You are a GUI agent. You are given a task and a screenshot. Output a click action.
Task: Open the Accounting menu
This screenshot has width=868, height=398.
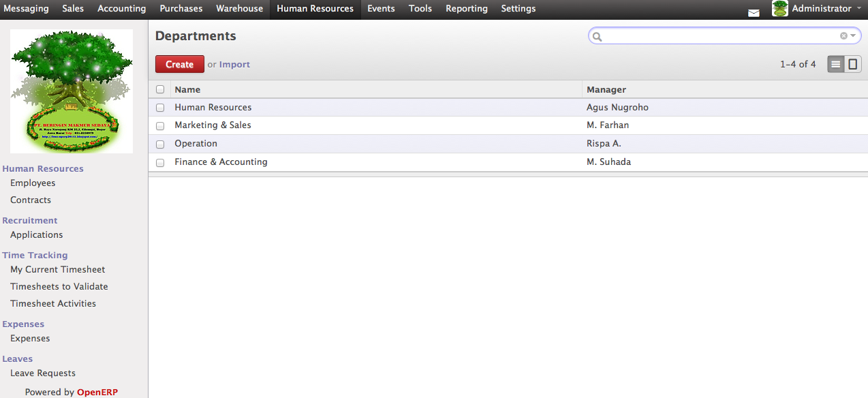[x=122, y=9]
